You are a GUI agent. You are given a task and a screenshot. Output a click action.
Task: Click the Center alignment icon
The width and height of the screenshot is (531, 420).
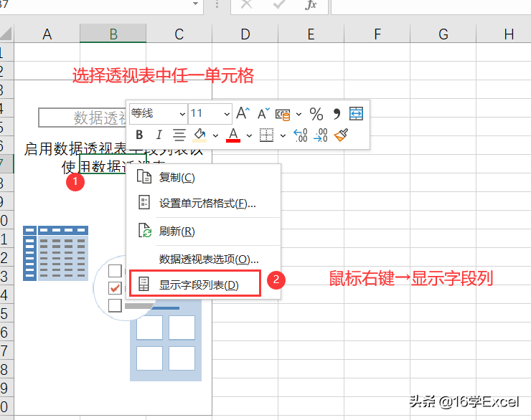coord(179,135)
